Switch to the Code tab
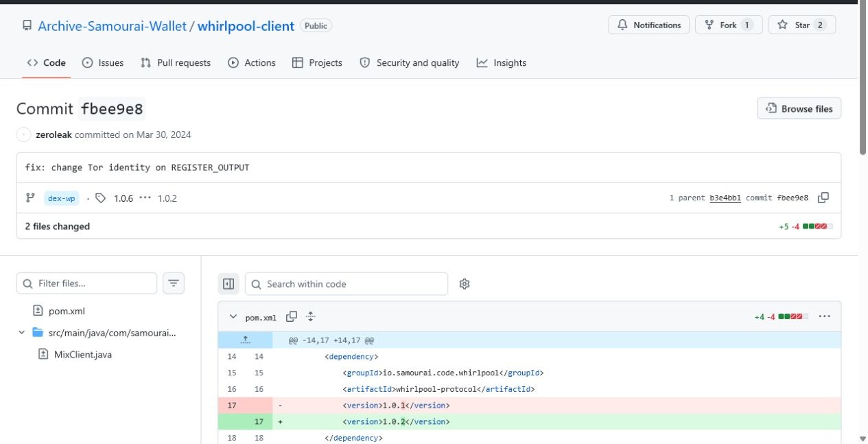Image resolution: width=868 pixels, height=444 pixels. click(x=47, y=62)
